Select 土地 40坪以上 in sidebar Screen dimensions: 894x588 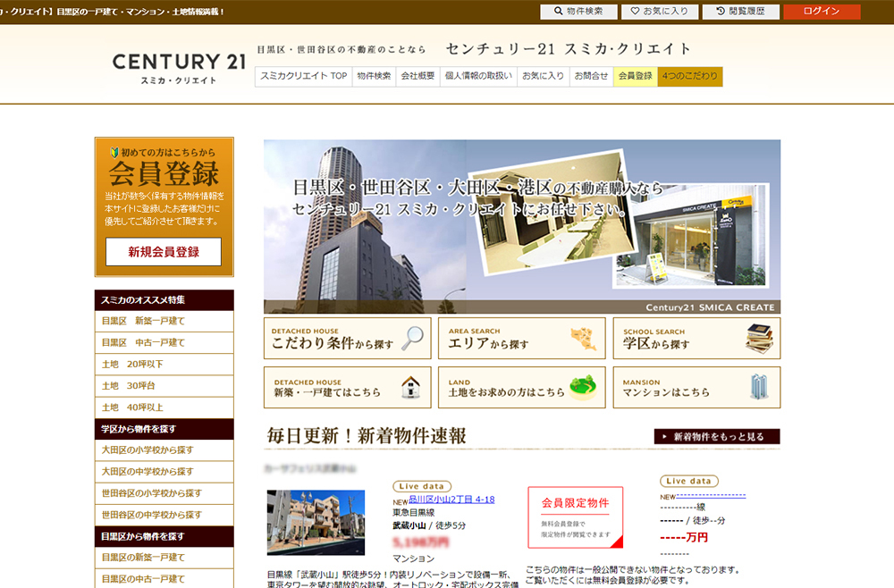pyautogui.click(x=164, y=408)
